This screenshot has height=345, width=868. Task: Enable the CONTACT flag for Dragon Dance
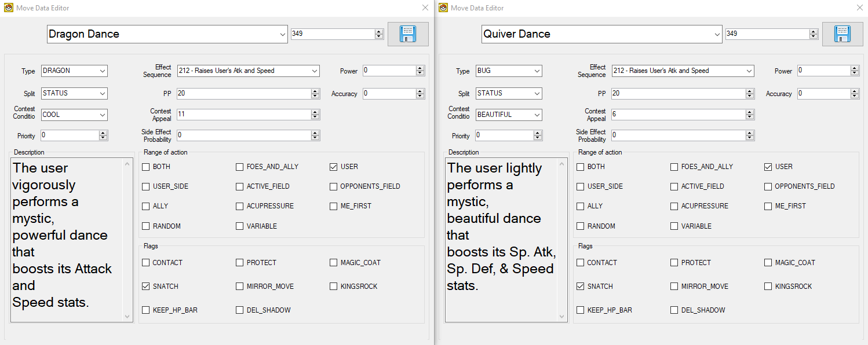(146, 263)
